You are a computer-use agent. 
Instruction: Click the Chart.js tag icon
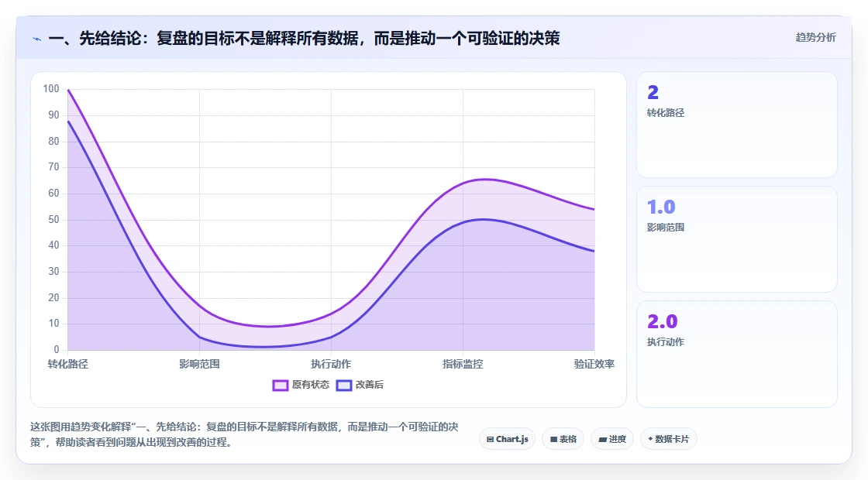click(x=490, y=440)
